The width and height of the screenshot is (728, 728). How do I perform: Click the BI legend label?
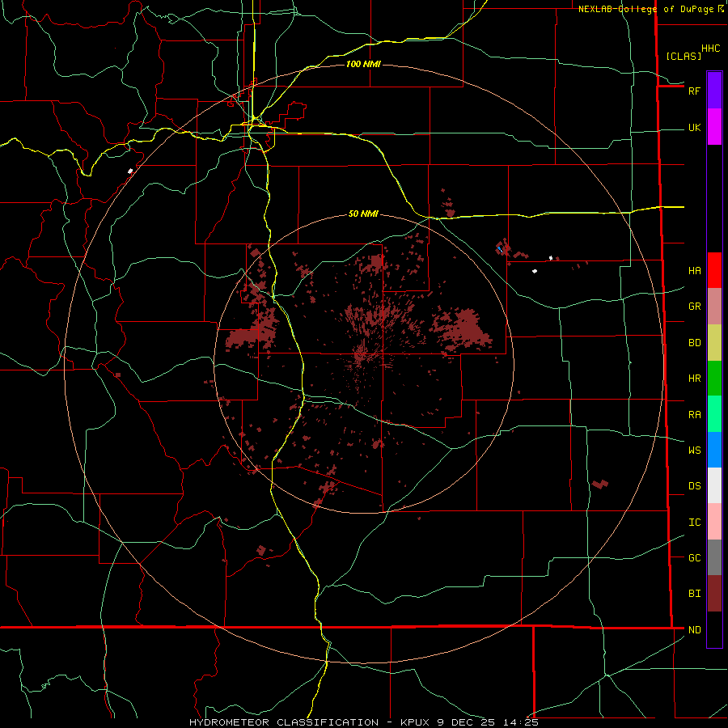(695, 594)
